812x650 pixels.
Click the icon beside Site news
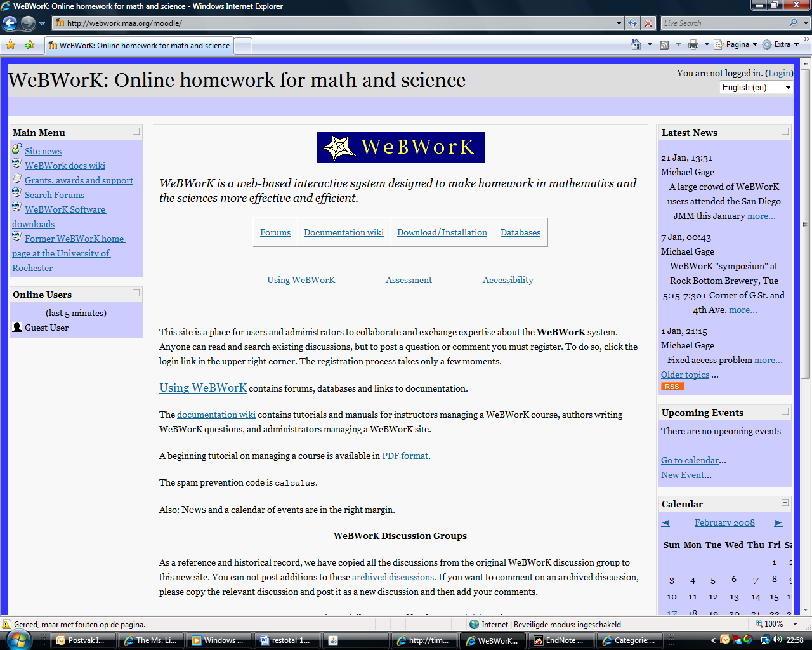coord(17,149)
